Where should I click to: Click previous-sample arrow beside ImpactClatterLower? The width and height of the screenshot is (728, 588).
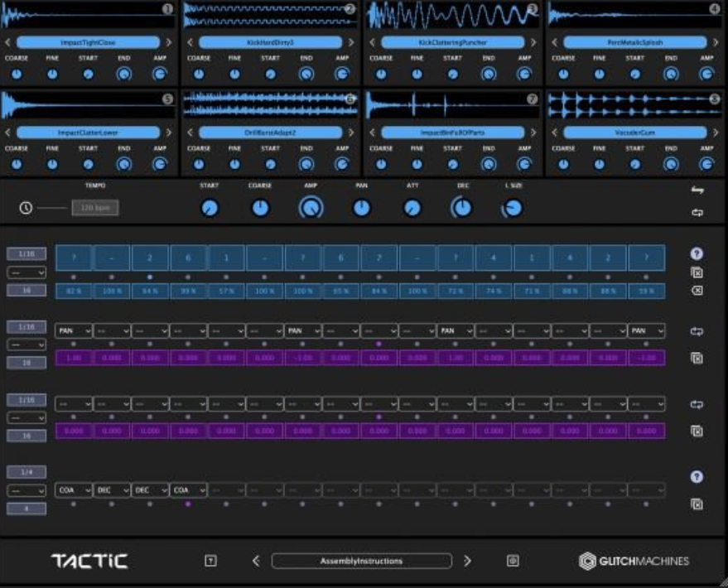point(8,133)
